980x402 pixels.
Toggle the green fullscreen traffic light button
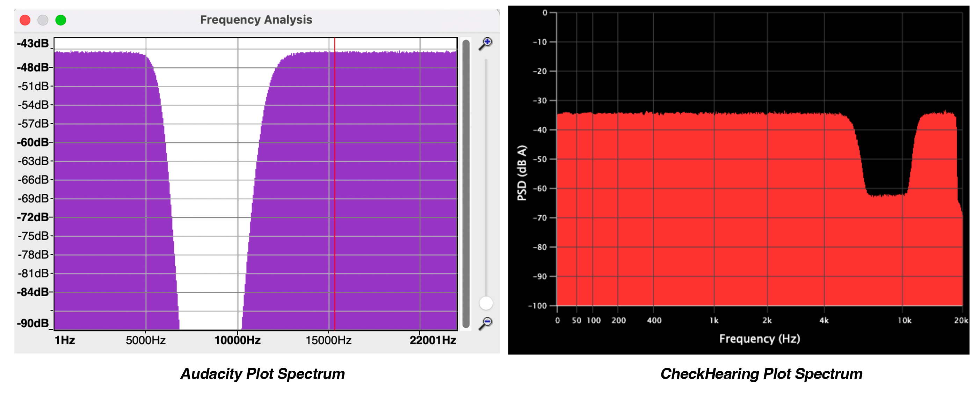(61, 20)
